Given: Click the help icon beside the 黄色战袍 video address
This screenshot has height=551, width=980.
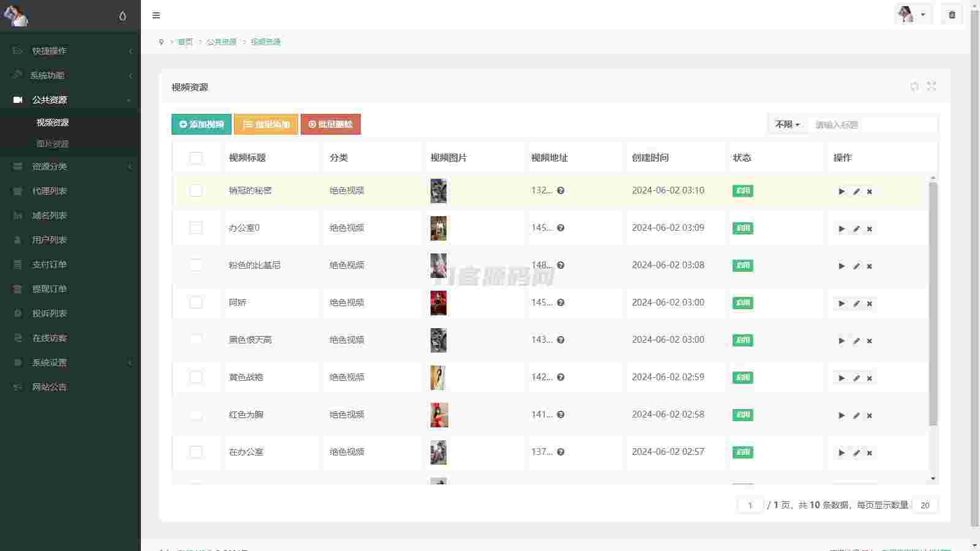Looking at the screenshot, I should click(x=560, y=378).
